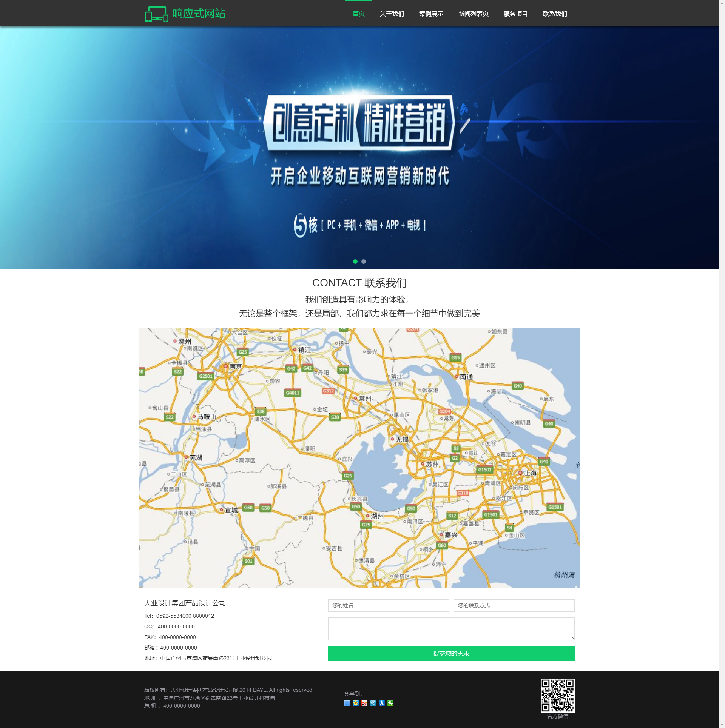Click 联系我们 in the header

(x=555, y=14)
